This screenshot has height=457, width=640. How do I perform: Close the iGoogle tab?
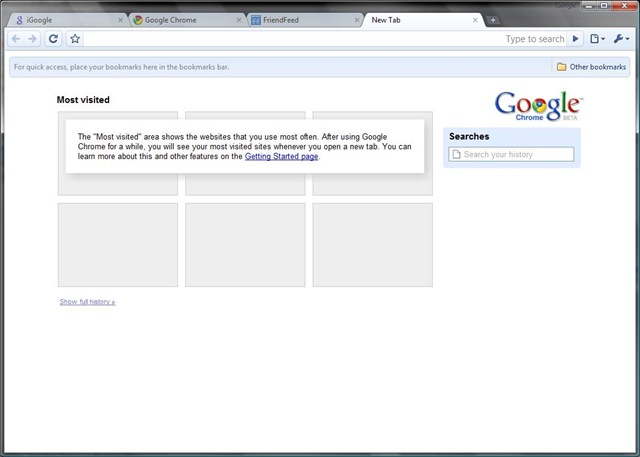click(x=122, y=20)
